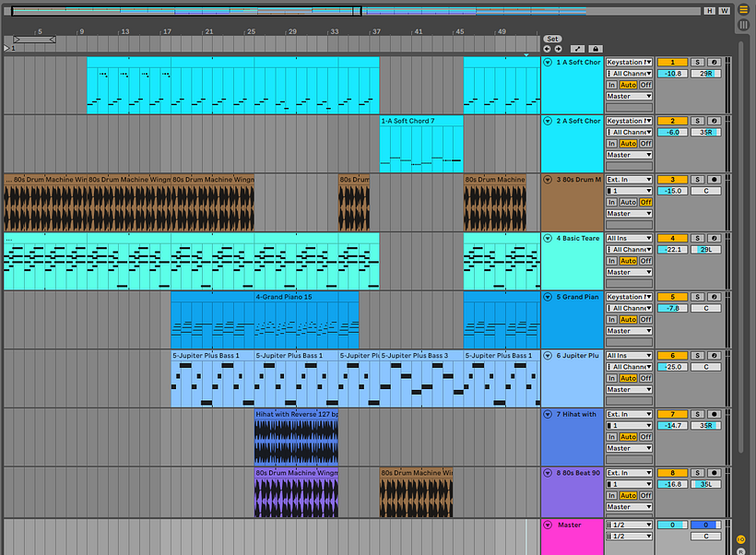Click Master track volume value 0
756x555 pixels.
[672, 525]
